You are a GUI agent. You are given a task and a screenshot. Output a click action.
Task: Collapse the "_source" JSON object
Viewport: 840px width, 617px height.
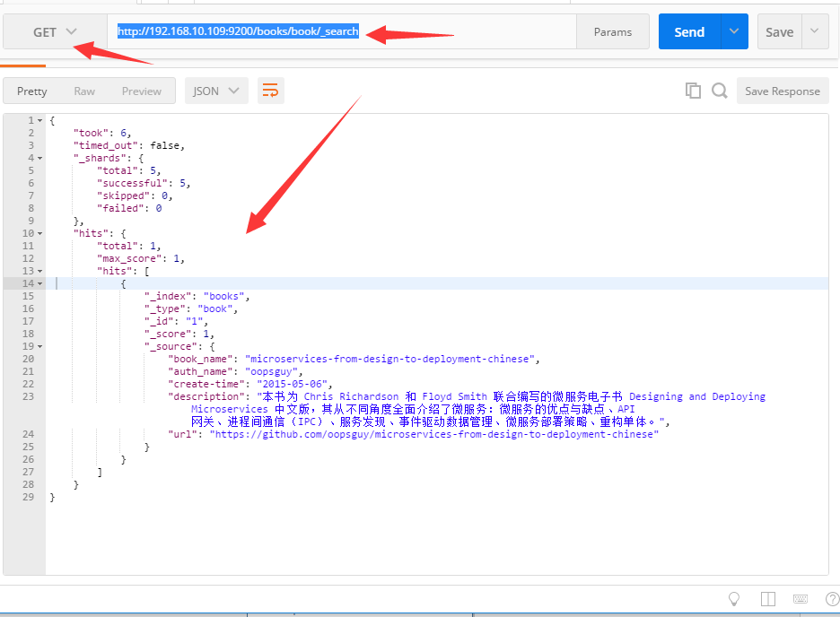[x=39, y=346]
